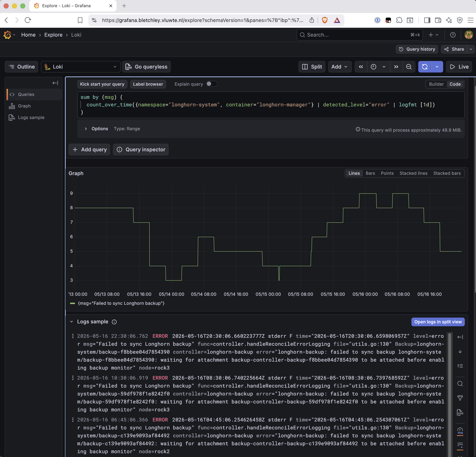Open the Label browser
476x457 pixels.
tap(148, 84)
